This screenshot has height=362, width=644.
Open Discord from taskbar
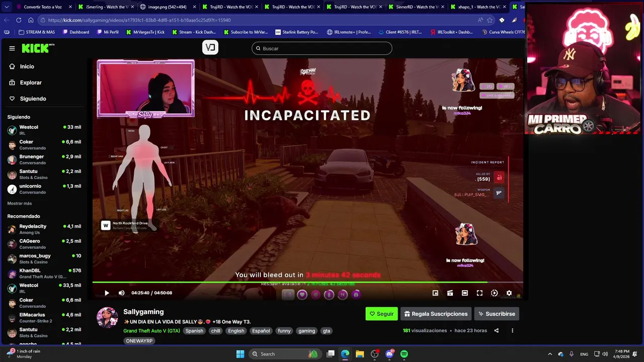(389, 354)
